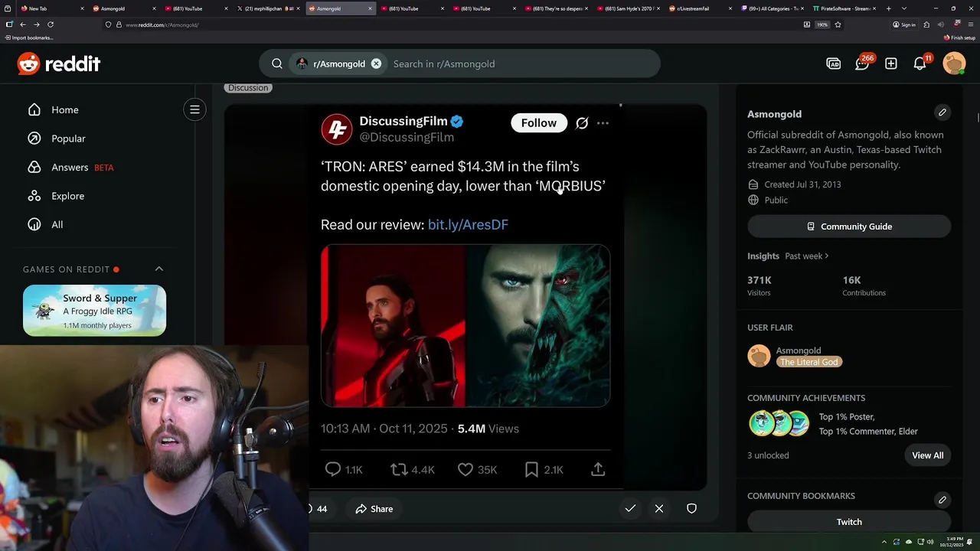Click the DiscussingFilm profile avatar

pyautogui.click(x=336, y=129)
